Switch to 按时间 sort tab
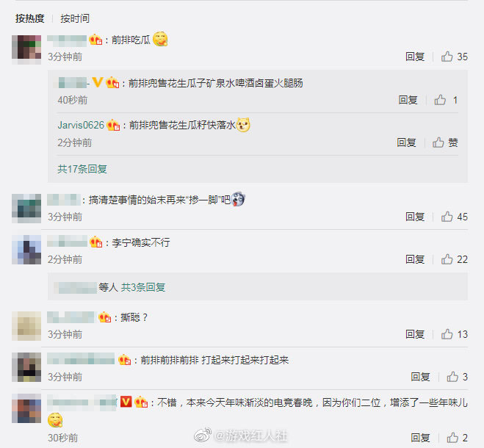484x448 pixels. pos(75,18)
